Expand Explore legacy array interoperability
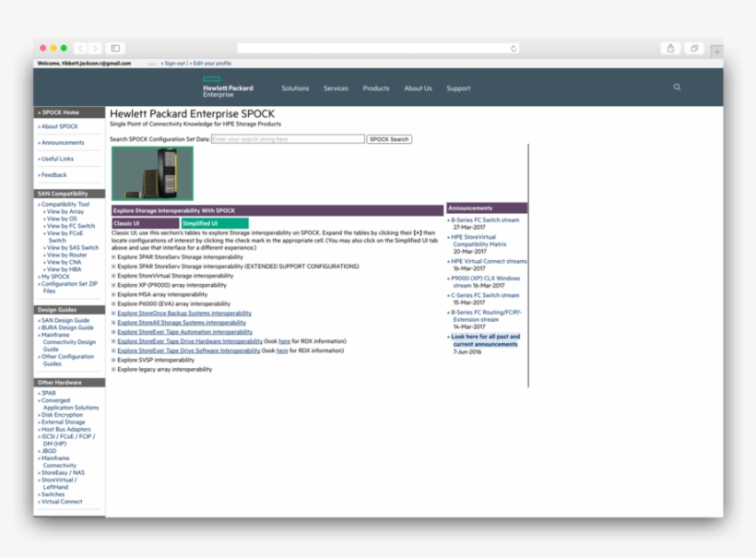Viewport: 756px width, 558px height. 113,370
